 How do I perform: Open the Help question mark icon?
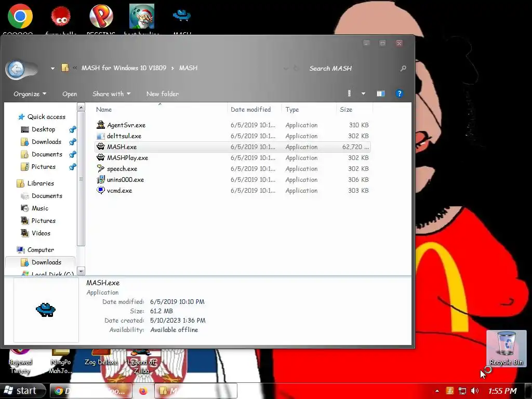(x=400, y=94)
